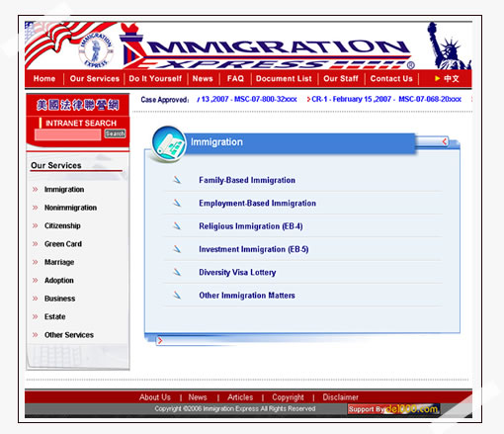Screen dimensions: 504x434
Task: Click the red left arrow on Immigration panel
Action: click(x=445, y=141)
